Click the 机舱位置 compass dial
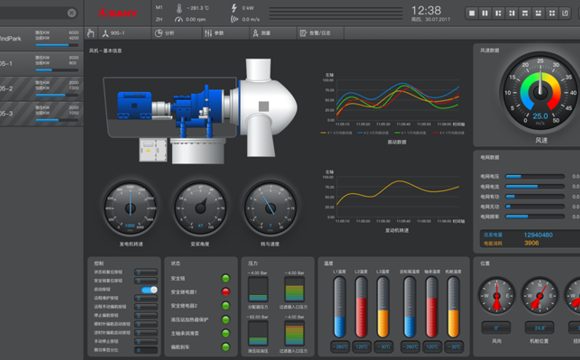The height and width of the screenshot is (360, 580). click(540, 296)
